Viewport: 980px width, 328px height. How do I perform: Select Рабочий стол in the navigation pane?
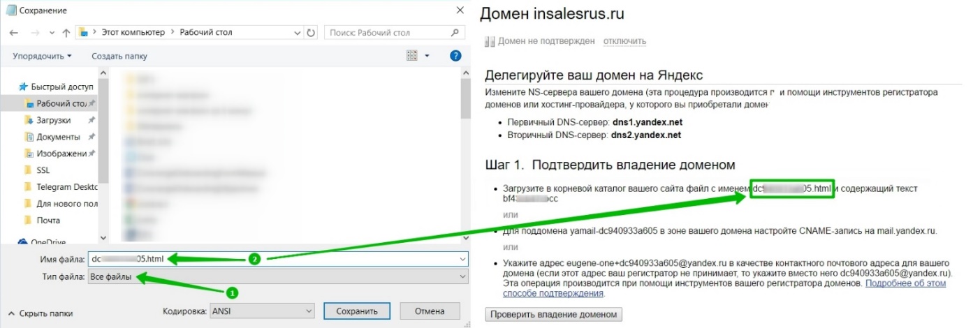[61, 103]
